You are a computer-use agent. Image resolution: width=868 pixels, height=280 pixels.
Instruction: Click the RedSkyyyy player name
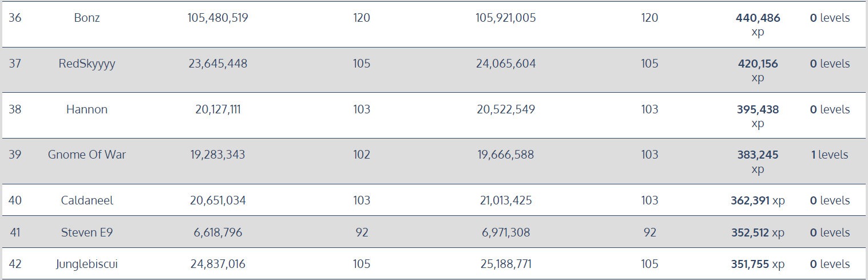pyautogui.click(x=87, y=64)
